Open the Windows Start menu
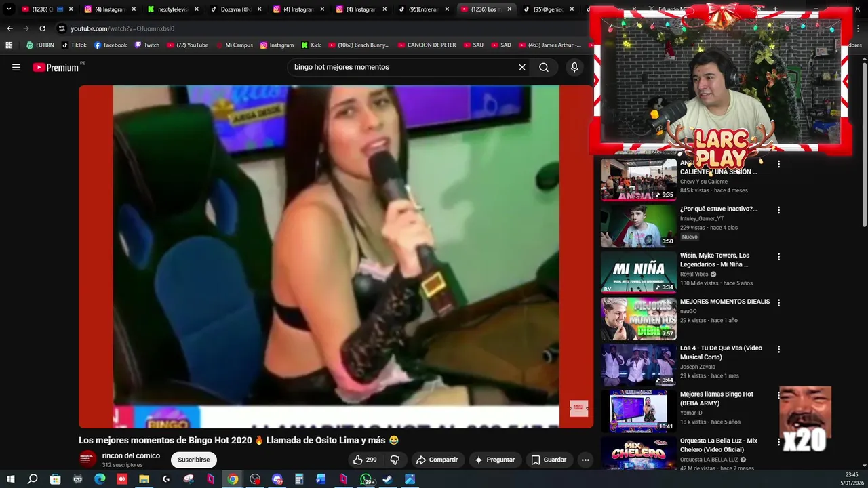868x488 pixels. 10,479
